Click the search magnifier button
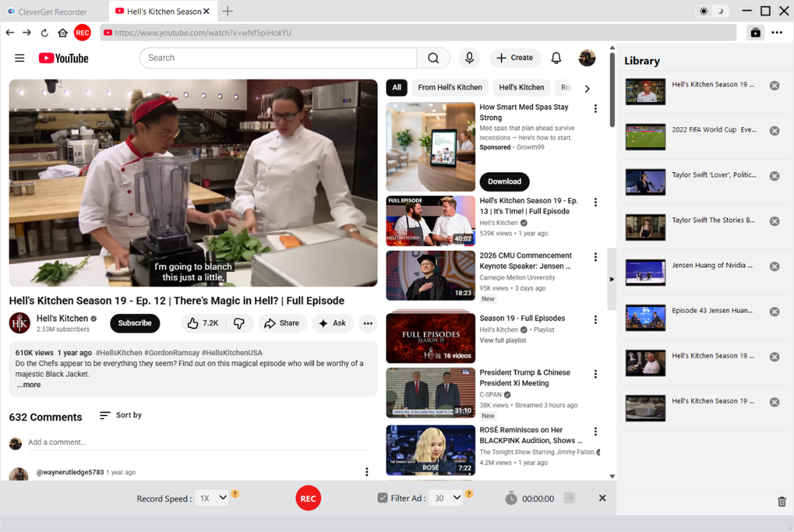794x532 pixels. [x=433, y=58]
